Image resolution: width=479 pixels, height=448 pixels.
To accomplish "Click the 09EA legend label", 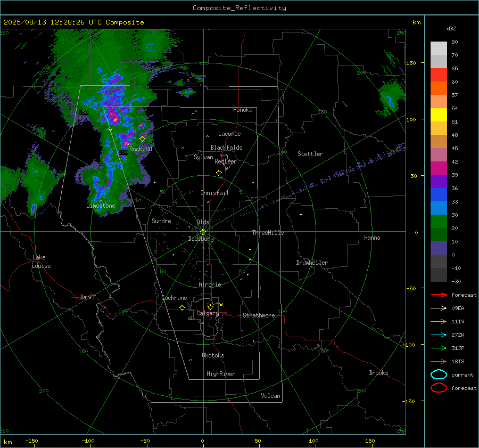I will [458, 308].
